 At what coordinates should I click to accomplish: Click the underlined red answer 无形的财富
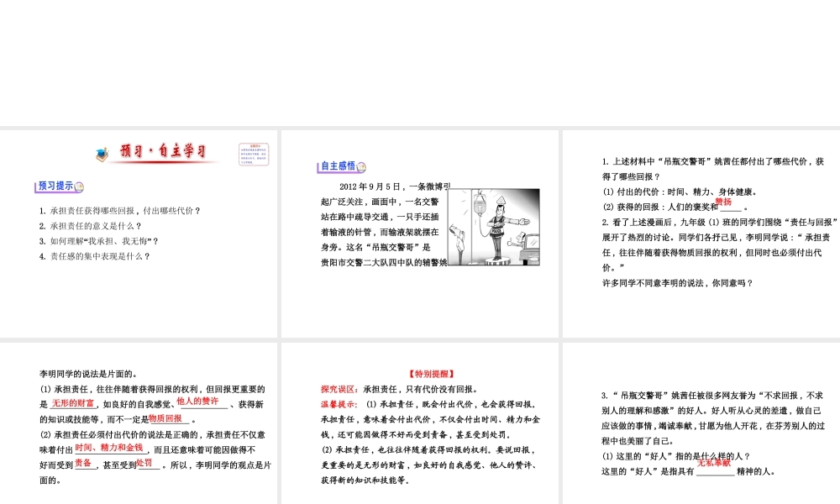73,402
